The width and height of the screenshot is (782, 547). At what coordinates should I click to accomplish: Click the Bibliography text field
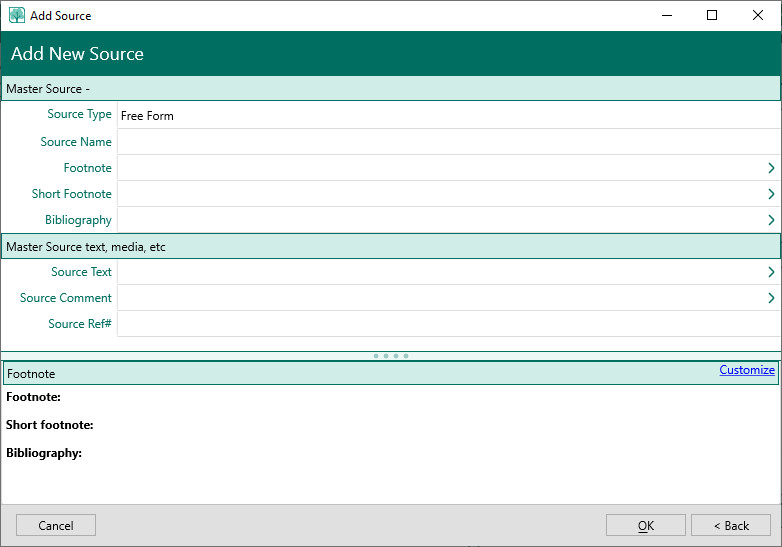(440, 220)
